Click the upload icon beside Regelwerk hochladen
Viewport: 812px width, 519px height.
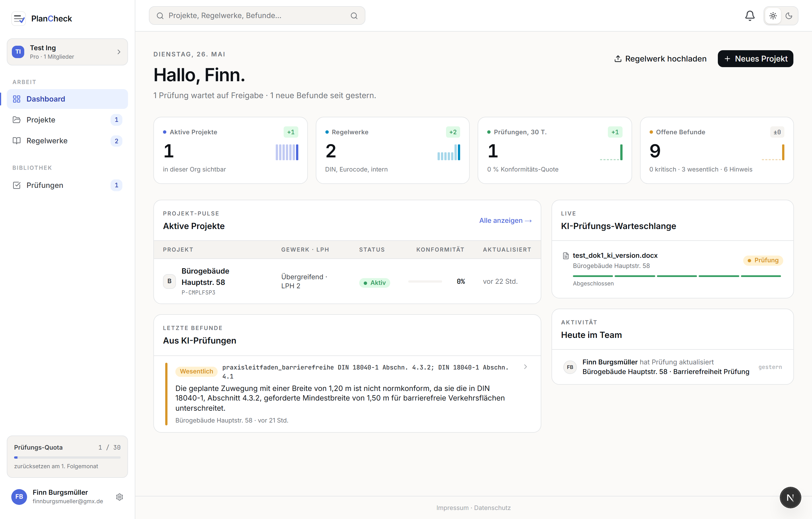coord(618,59)
